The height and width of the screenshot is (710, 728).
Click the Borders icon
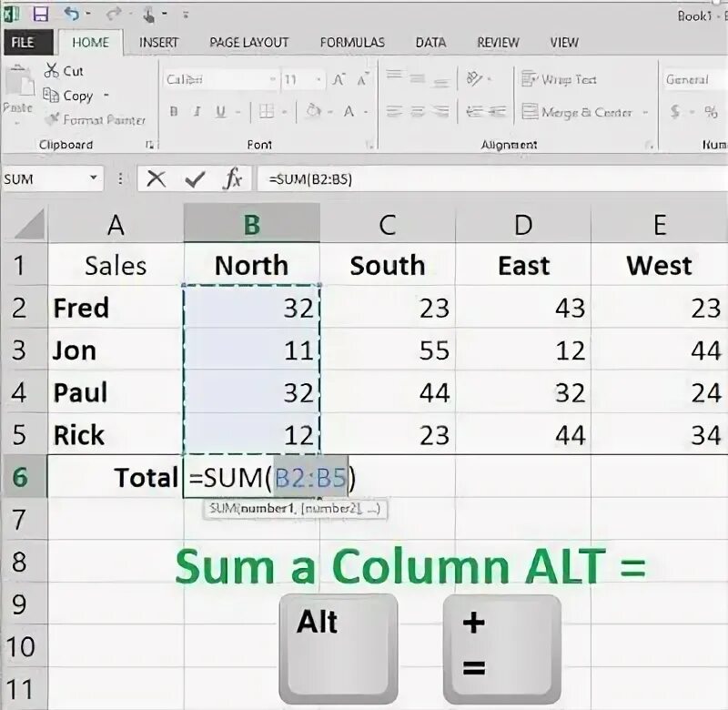coord(267,111)
